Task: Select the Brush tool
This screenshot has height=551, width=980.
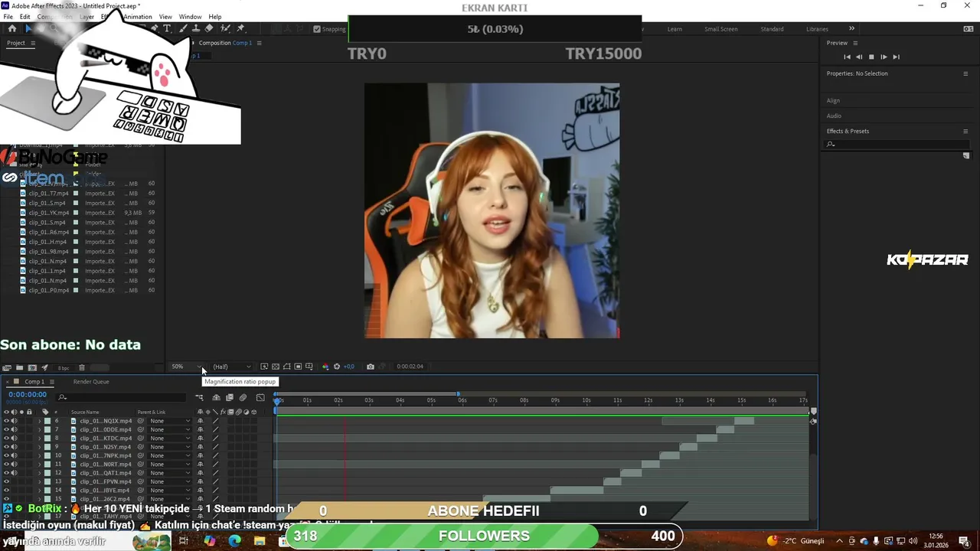Action: pyautogui.click(x=183, y=28)
